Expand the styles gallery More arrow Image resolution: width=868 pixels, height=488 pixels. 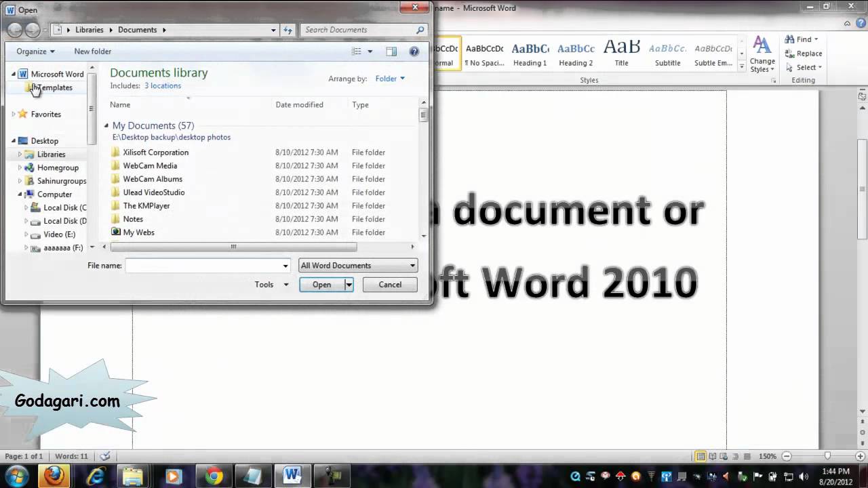[x=742, y=68]
